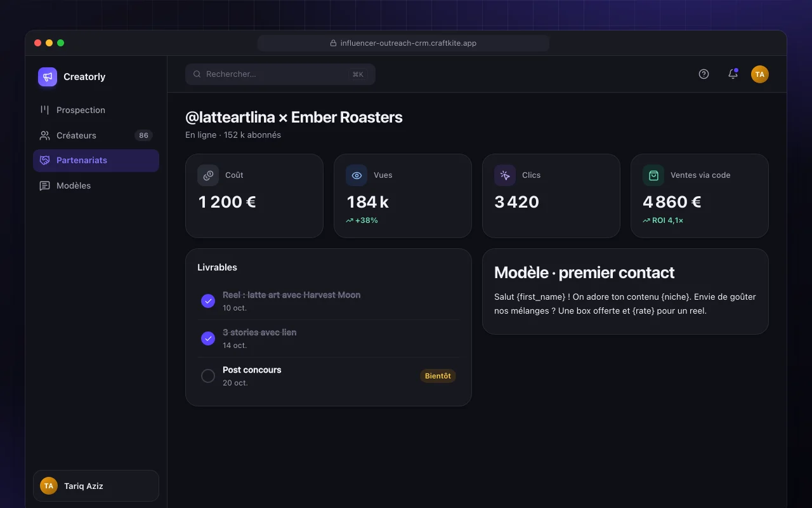Click the Vues eye icon
812x508 pixels.
coord(357,175)
